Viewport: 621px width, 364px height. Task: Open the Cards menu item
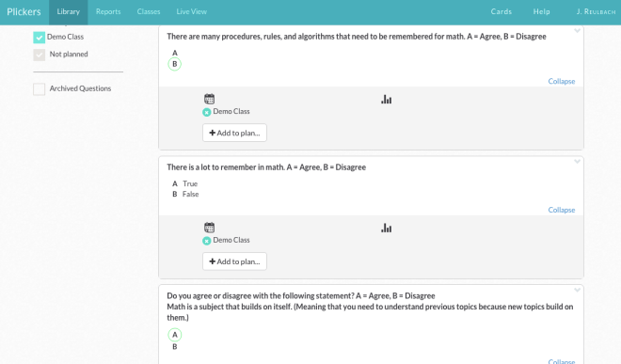[x=502, y=12]
